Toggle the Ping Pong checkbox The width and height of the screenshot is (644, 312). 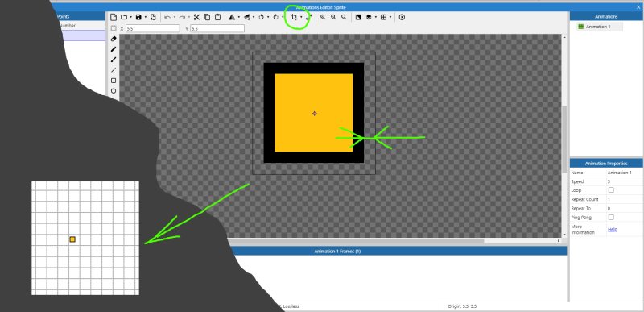(611, 217)
